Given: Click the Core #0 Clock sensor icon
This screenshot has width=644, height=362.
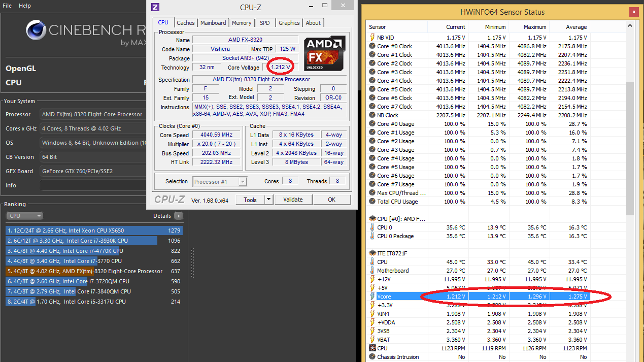Looking at the screenshot, I should coord(372,46).
